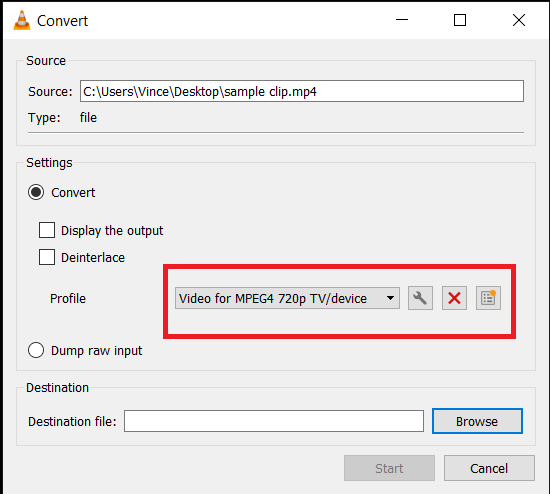The image size is (550, 494).
Task: Enable Display the output checkbox
Action: coord(47,230)
